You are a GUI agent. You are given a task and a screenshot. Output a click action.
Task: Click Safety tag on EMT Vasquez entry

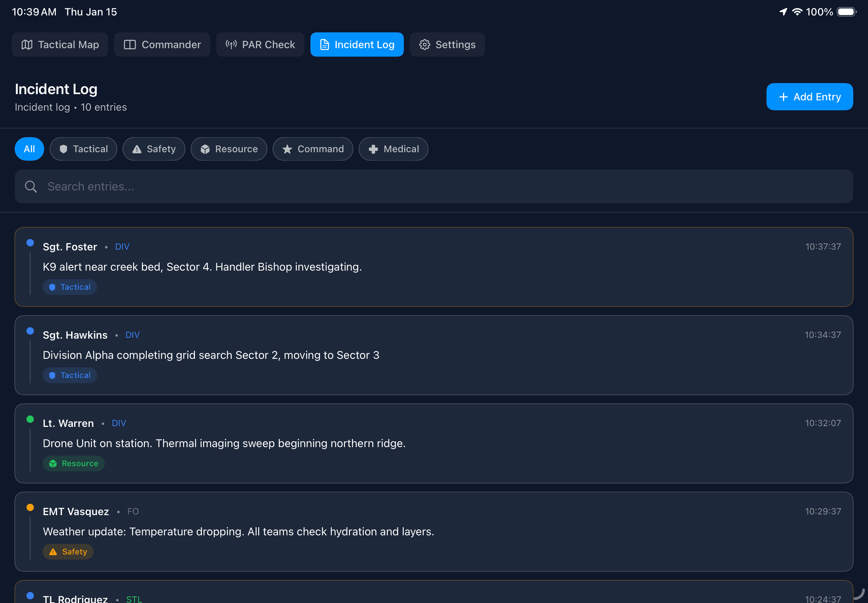[68, 552]
